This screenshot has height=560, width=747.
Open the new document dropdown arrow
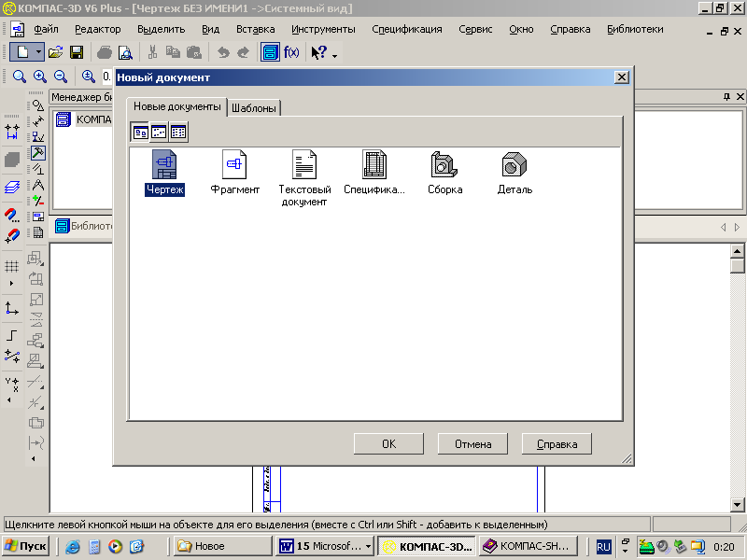[38, 52]
